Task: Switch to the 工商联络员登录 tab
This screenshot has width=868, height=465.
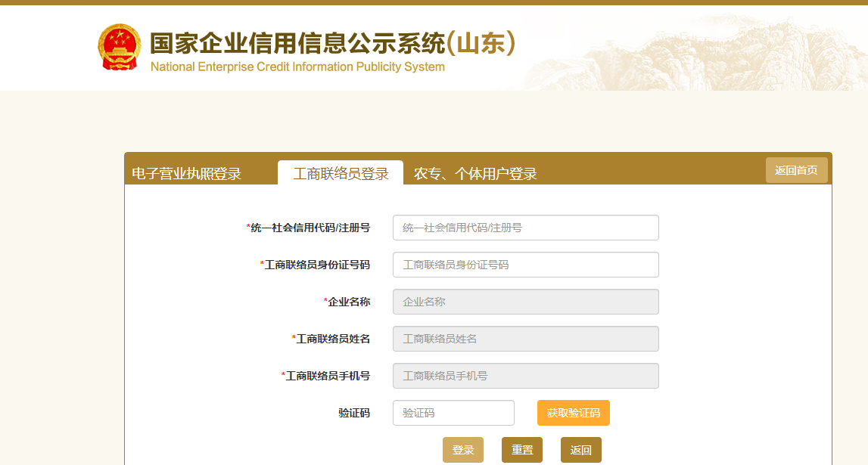Action: (342, 172)
